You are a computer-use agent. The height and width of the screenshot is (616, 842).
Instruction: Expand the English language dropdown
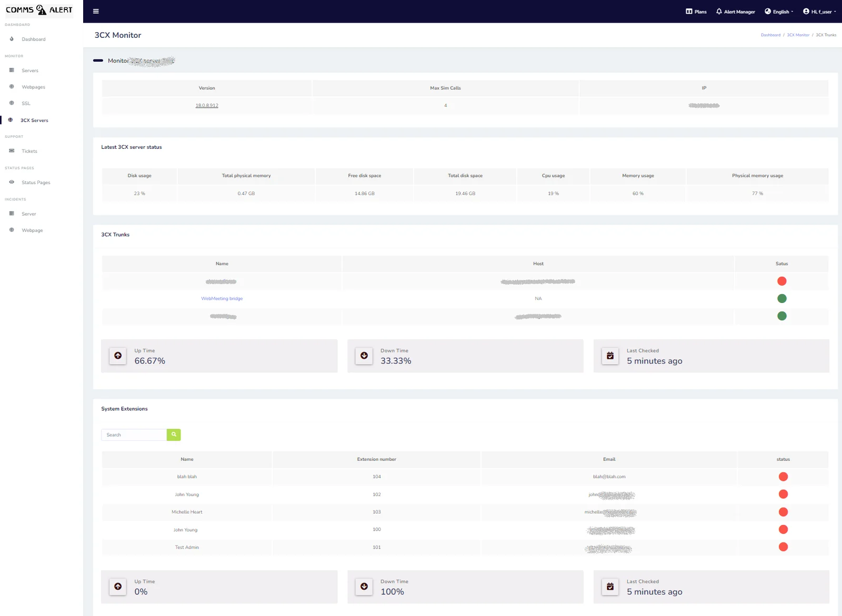pos(779,12)
